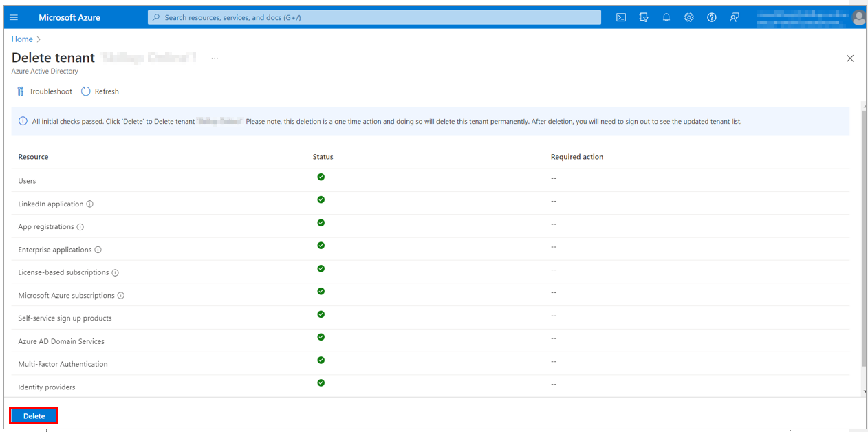Click the green status check for Multi-Factor Authentication
868x432 pixels.
(321, 360)
